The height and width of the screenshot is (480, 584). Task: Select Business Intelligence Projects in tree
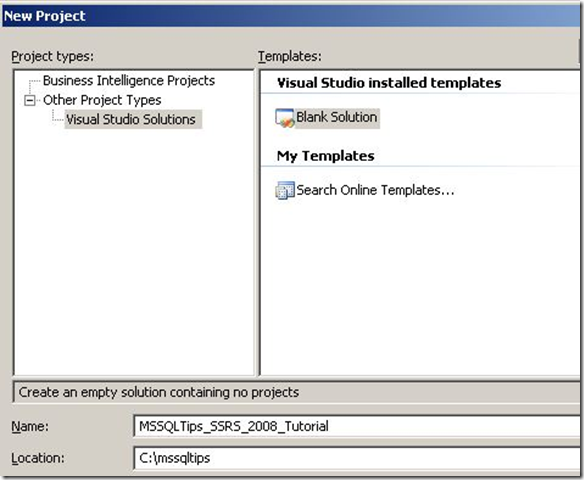pyautogui.click(x=129, y=80)
